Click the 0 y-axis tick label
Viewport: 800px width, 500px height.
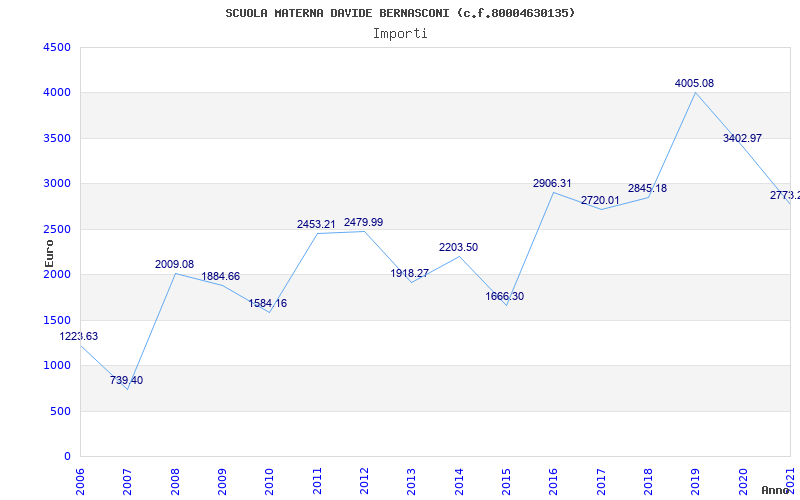(67, 457)
